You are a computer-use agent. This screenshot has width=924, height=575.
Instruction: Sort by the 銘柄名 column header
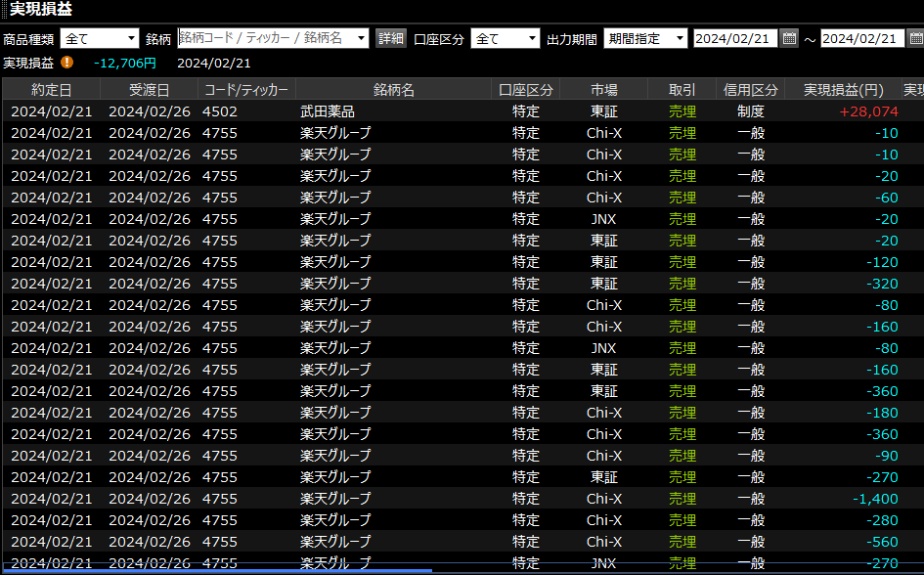(x=394, y=90)
